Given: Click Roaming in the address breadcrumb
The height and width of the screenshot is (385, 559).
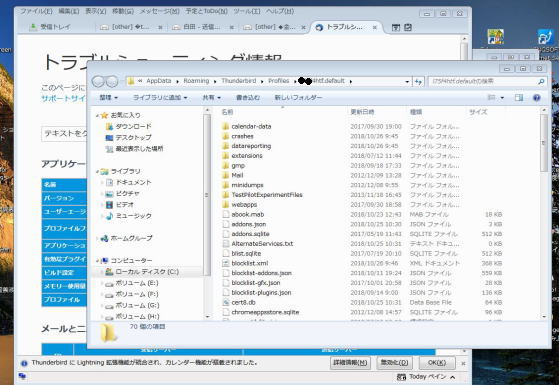Looking at the screenshot, I should pos(196,81).
